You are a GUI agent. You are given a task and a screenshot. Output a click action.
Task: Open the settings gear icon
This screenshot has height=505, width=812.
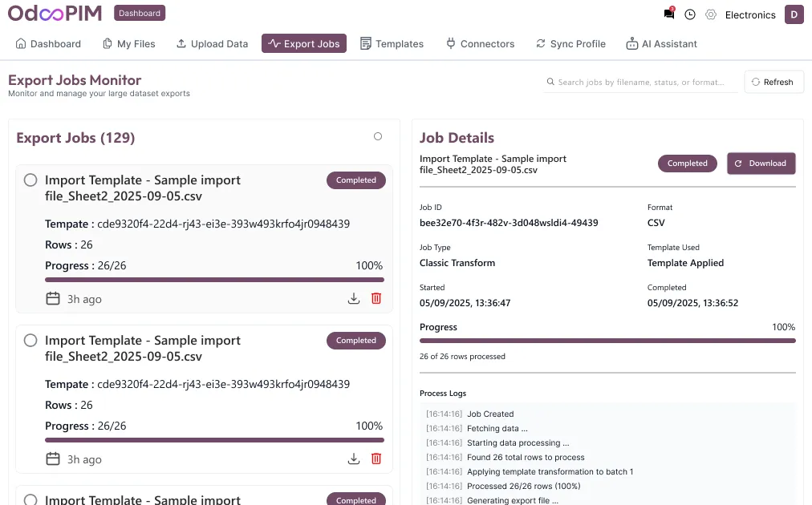point(711,14)
